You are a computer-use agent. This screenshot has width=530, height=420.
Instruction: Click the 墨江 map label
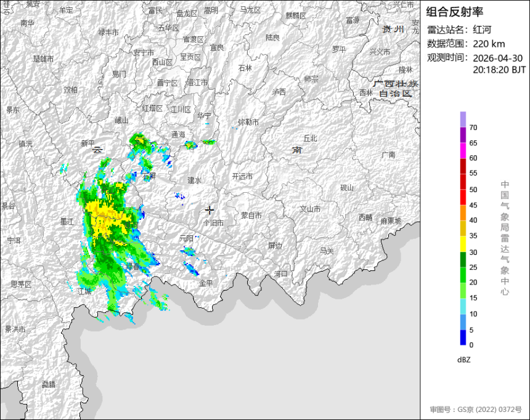pos(67,222)
